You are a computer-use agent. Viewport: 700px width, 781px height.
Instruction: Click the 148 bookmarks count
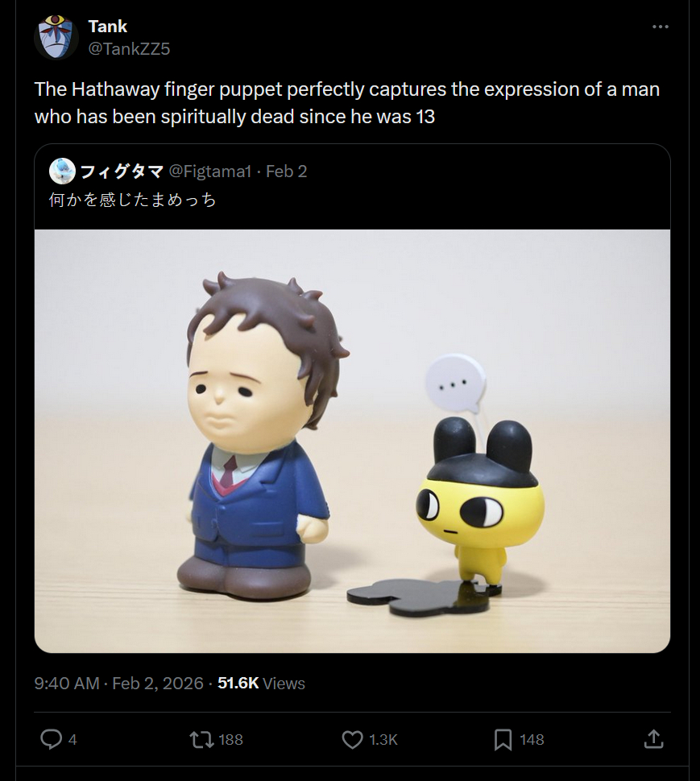pos(532,739)
